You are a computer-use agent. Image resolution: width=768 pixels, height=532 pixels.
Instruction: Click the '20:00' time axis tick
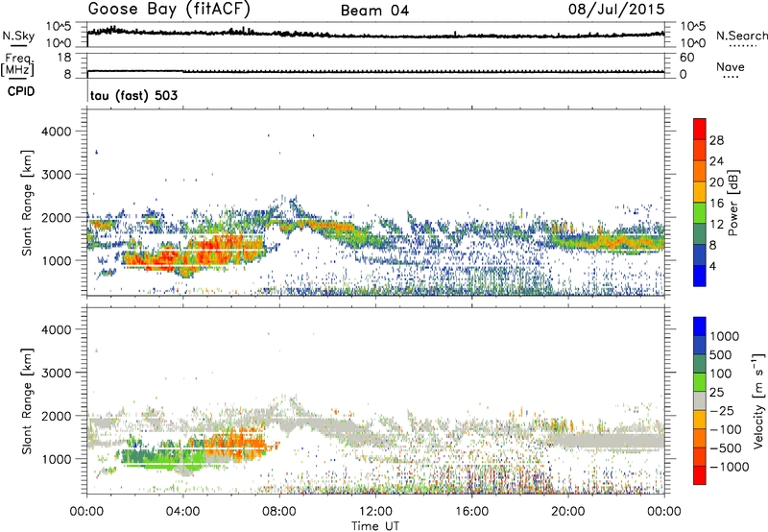coord(567,512)
